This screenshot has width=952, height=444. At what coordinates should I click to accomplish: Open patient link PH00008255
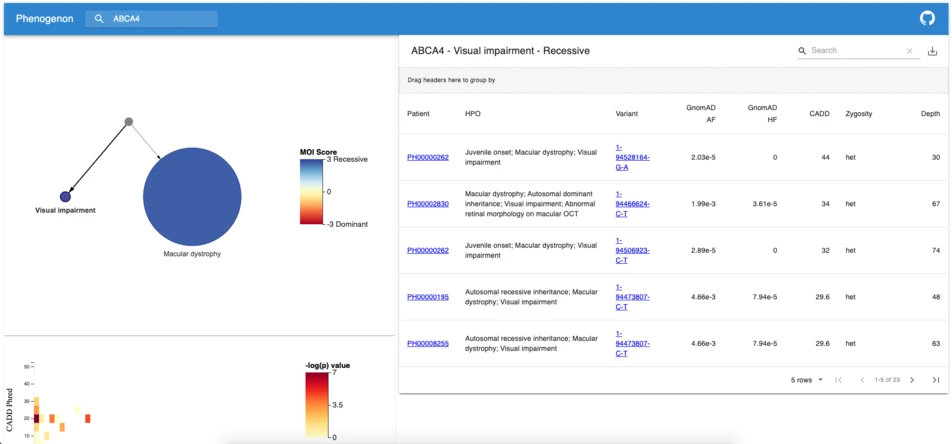tap(428, 343)
